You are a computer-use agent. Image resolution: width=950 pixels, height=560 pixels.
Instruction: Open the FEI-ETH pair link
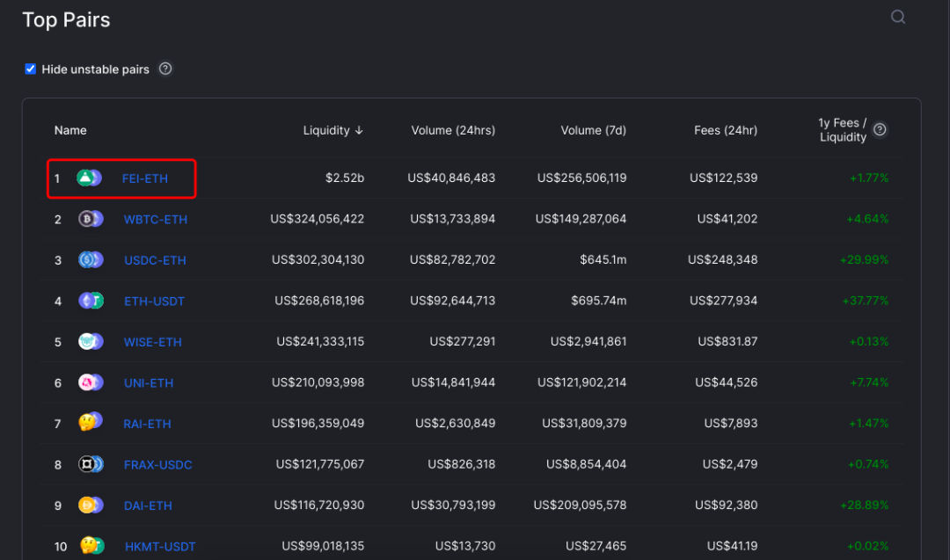coord(145,178)
